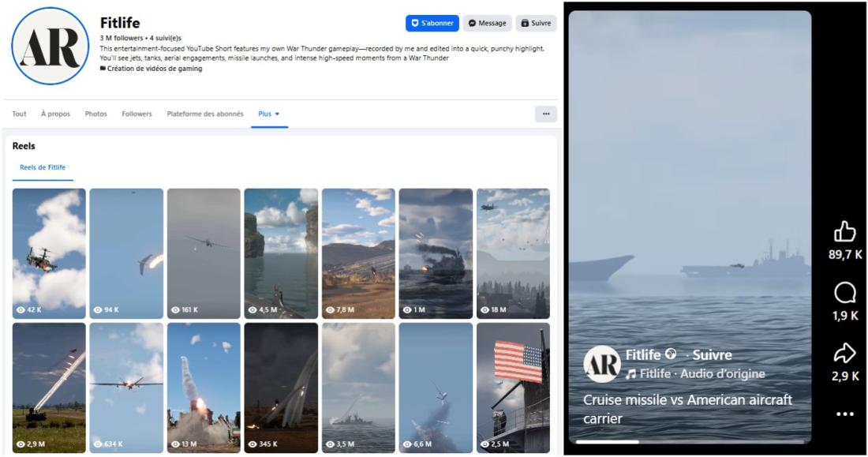Click the reel video progress bar
868x457 pixels.
click(x=690, y=442)
